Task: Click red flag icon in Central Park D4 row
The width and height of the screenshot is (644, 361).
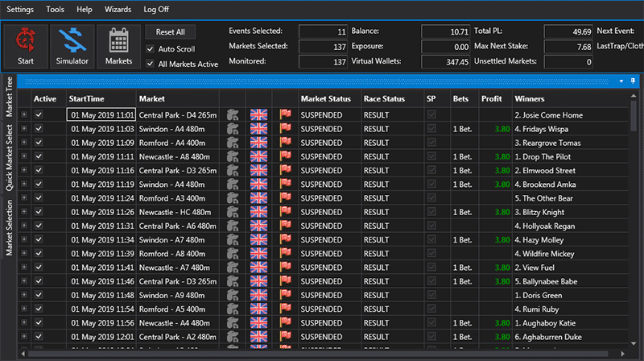Action: coord(286,114)
